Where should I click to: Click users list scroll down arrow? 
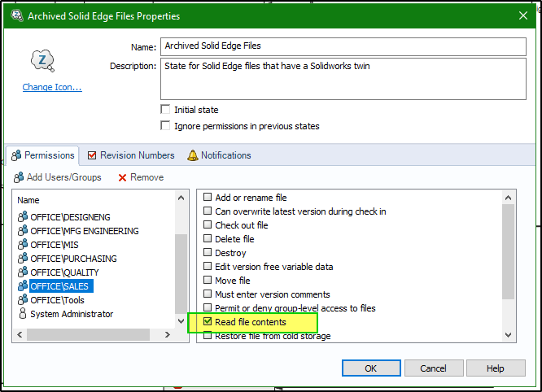[181, 321]
